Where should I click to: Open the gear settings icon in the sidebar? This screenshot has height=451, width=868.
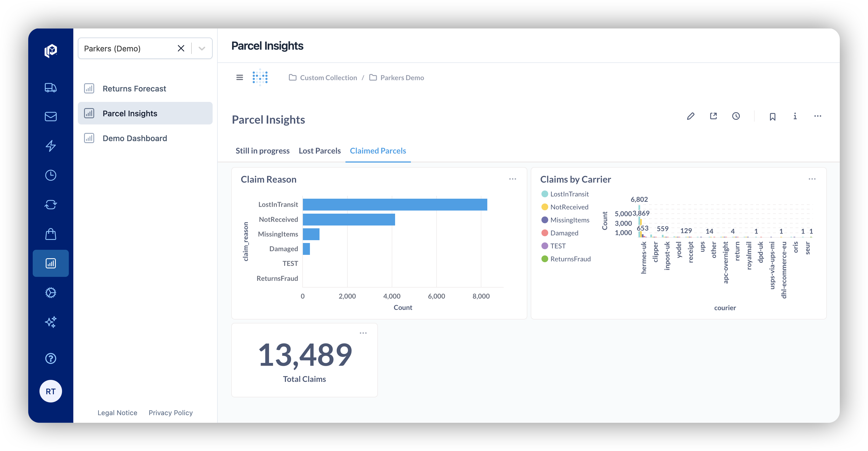(x=50, y=292)
